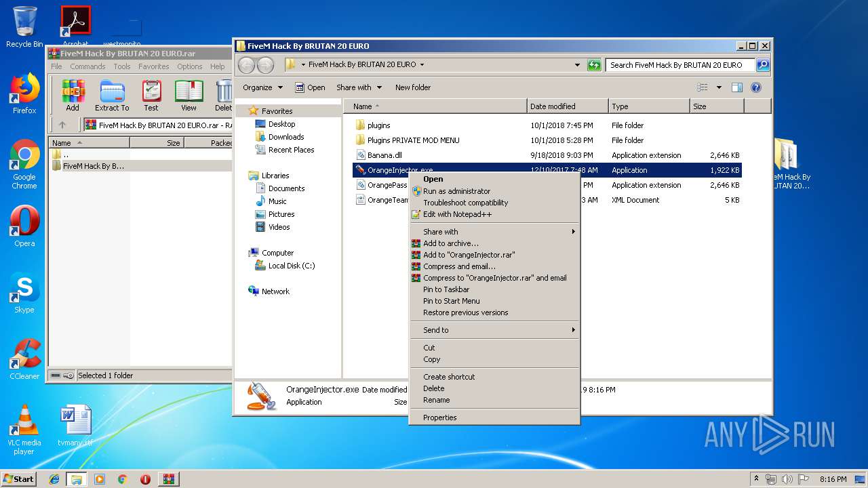The width and height of the screenshot is (868, 488).
Task: Click the search magnifier icon
Action: pos(763,65)
